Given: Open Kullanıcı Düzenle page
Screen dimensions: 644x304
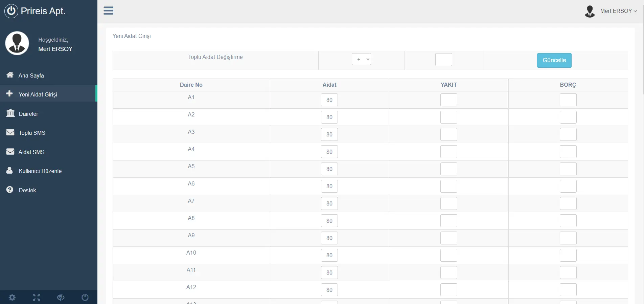Looking at the screenshot, I should tap(40, 171).
